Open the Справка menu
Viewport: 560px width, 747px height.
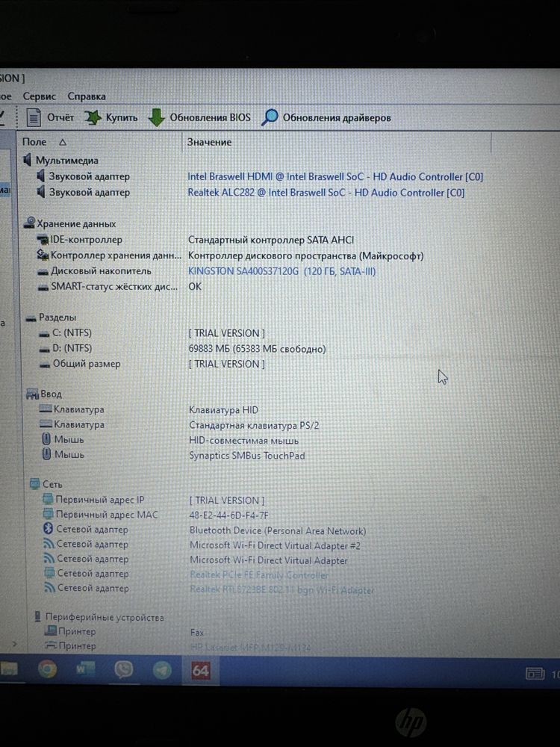[87, 96]
